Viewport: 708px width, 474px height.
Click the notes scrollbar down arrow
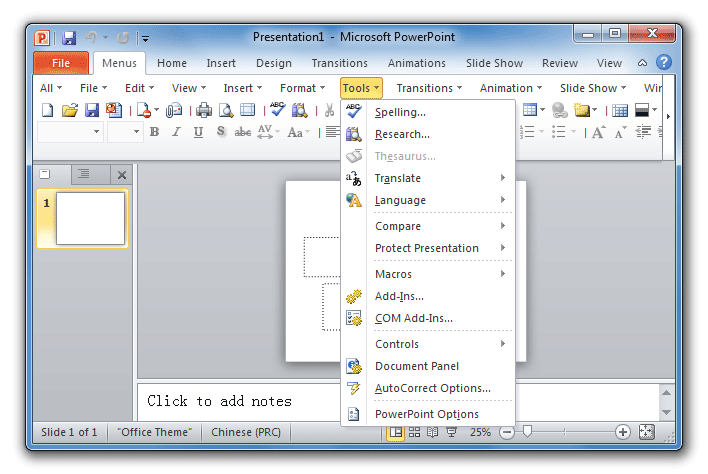(666, 412)
